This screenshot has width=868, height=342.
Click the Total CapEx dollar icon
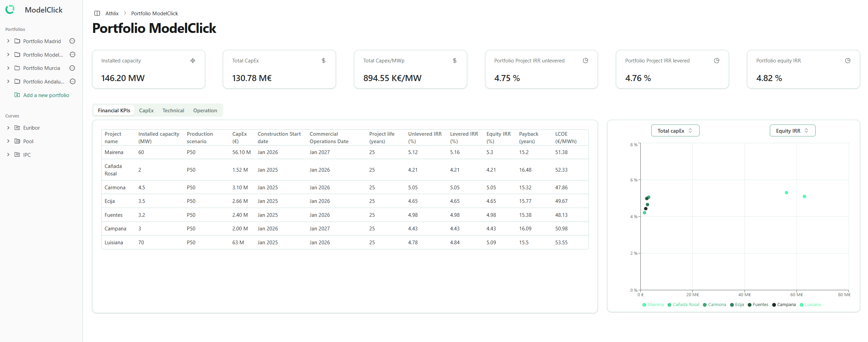tap(323, 61)
